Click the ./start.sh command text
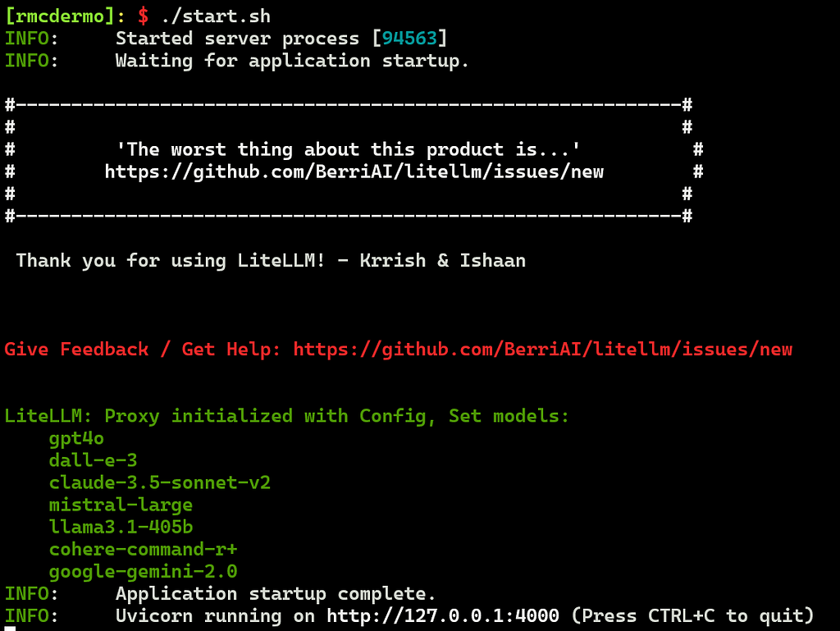Image resolution: width=840 pixels, height=631 pixels. (216, 16)
